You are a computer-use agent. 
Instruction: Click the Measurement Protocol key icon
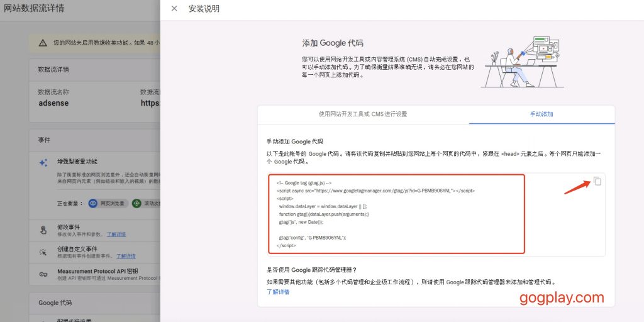click(43, 274)
